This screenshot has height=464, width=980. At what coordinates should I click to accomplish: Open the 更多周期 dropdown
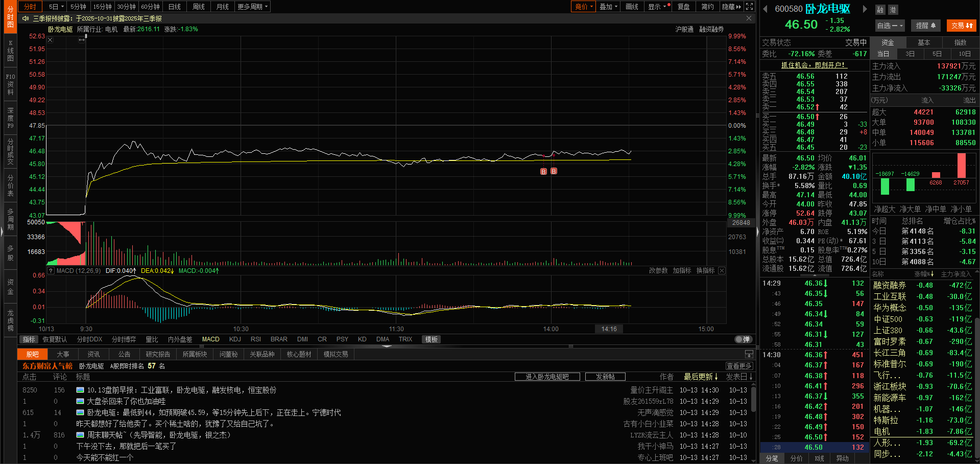(253, 7)
